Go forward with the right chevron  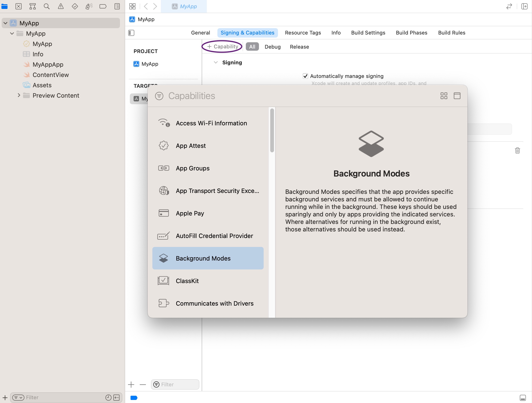[x=155, y=6]
